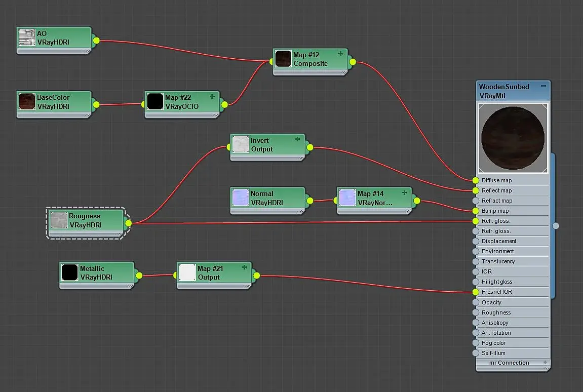Click the Map #12 Composite input socket
The image size is (583, 392).
point(272,62)
